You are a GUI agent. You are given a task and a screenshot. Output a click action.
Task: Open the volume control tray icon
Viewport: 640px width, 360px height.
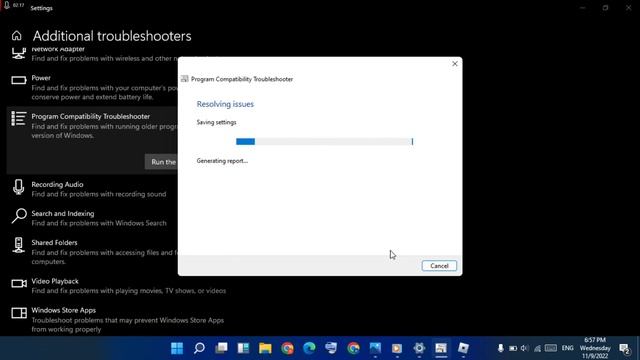pyautogui.click(x=525, y=348)
